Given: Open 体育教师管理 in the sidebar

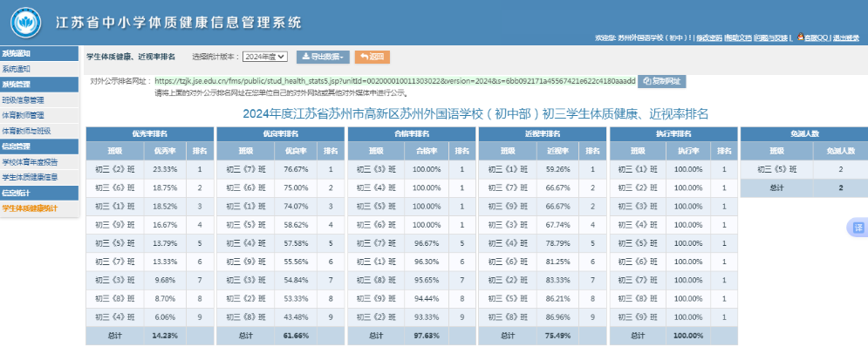Looking at the screenshot, I should (x=24, y=114).
